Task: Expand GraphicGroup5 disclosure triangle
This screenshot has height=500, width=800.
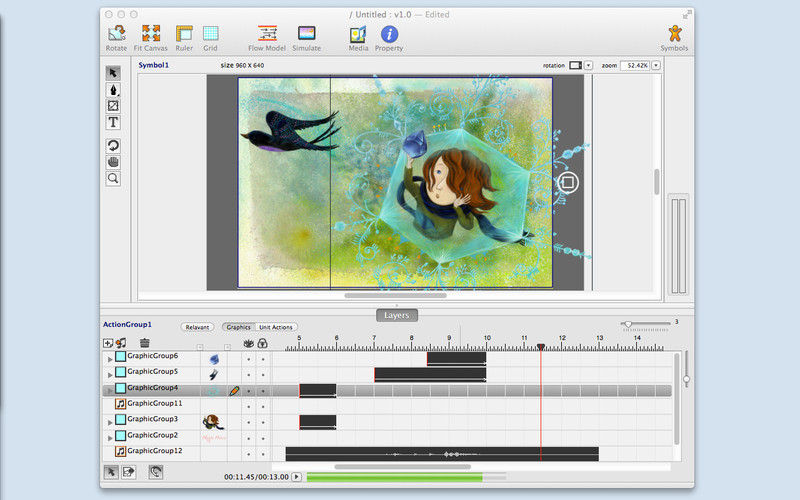Action: [x=110, y=375]
